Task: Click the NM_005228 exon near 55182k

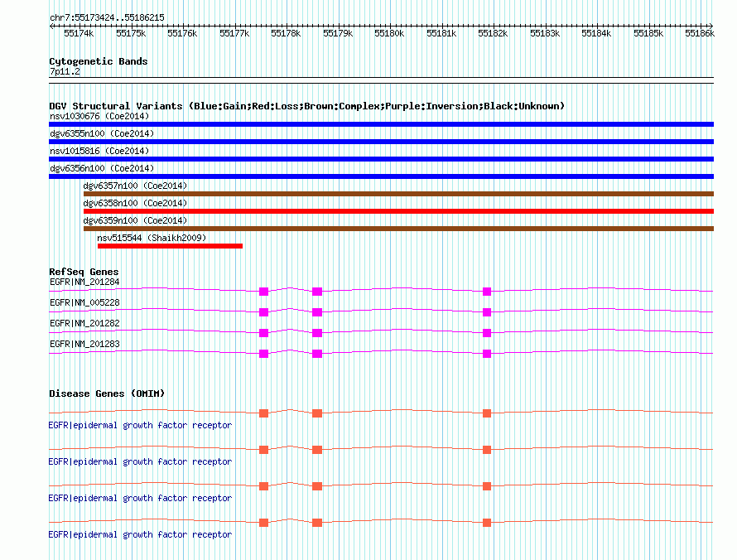Action: [487, 312]
